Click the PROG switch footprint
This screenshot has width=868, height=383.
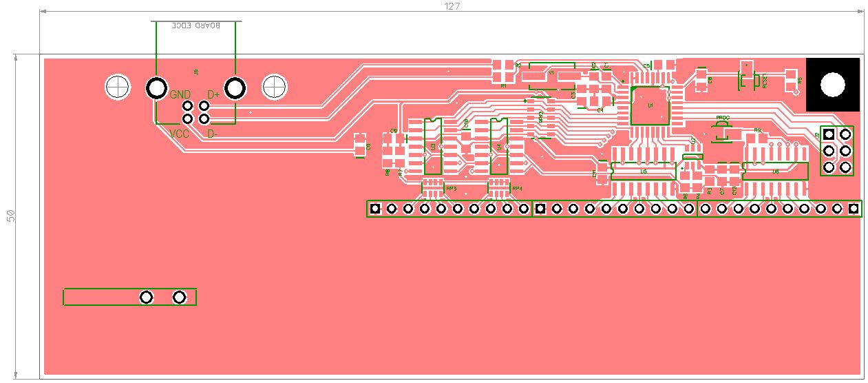click(721, 131)
